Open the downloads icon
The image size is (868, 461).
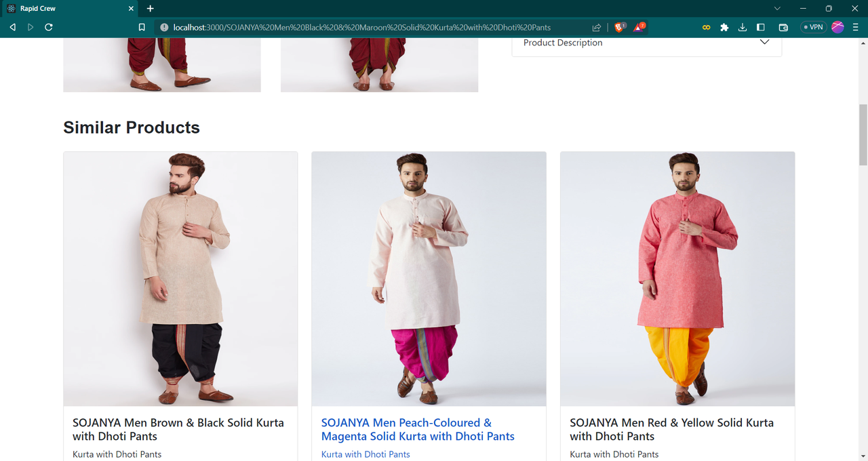tap(743, 27)
